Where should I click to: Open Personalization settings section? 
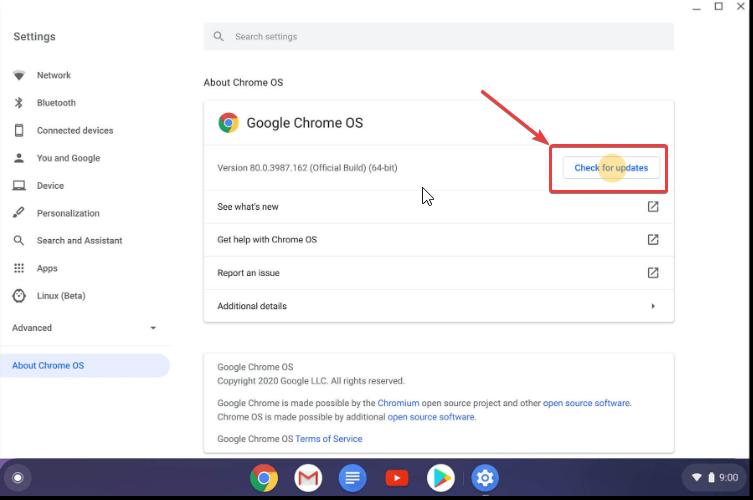[x=68, y=213]
